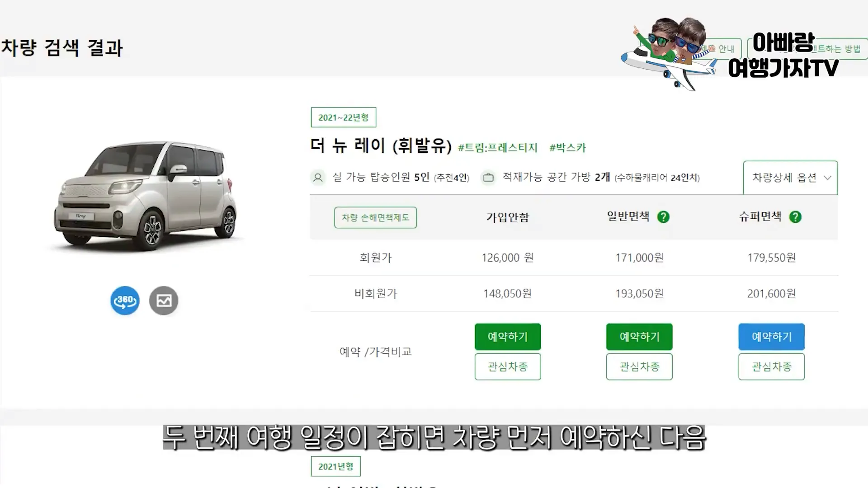The height and width of the screenshot is (488, 868).
Task: Click the Kia Ray car image
Action: [146, 197]
